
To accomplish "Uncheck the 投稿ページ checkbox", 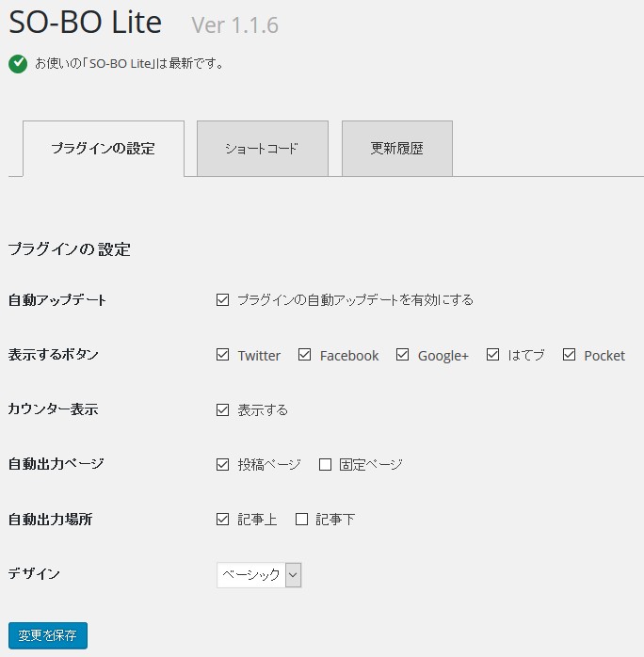I will [223, 464].
